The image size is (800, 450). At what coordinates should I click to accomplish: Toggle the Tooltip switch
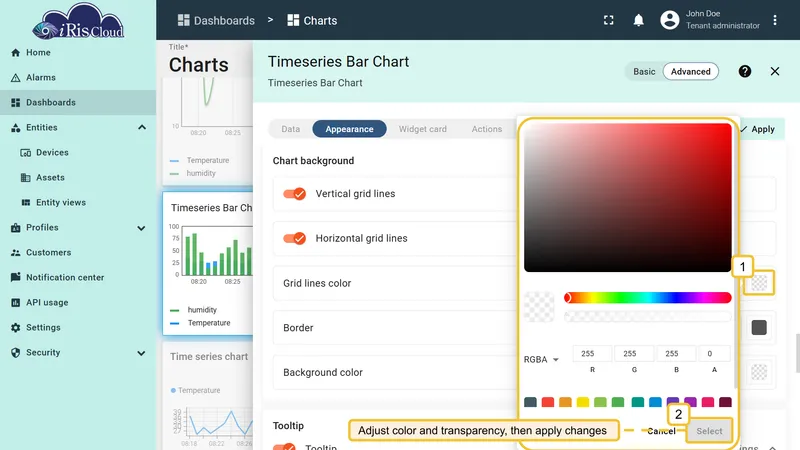pyautogui.click(x=284, y=447)
